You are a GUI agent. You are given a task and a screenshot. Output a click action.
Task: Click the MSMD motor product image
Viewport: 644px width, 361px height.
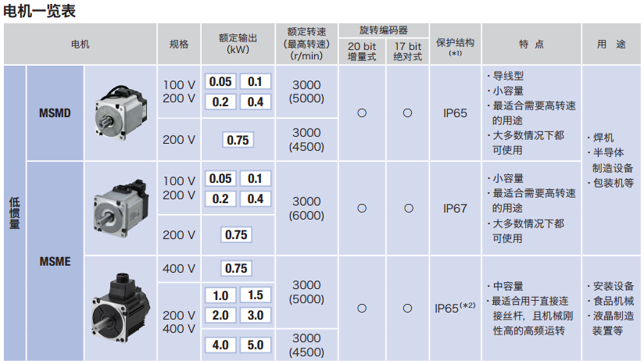pyautogui.click(x=120, y=113)
